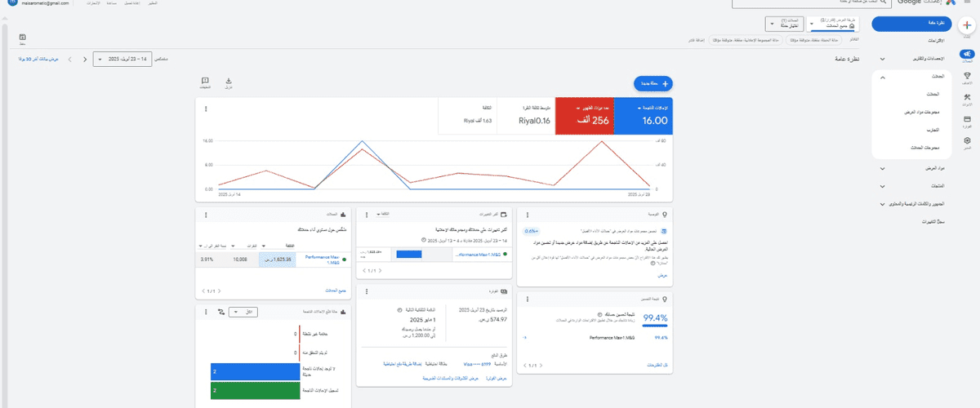Open the Billing card icon in the side rail
The width and height of the screenshot is (980, 408).
click(x=967, y=121)
